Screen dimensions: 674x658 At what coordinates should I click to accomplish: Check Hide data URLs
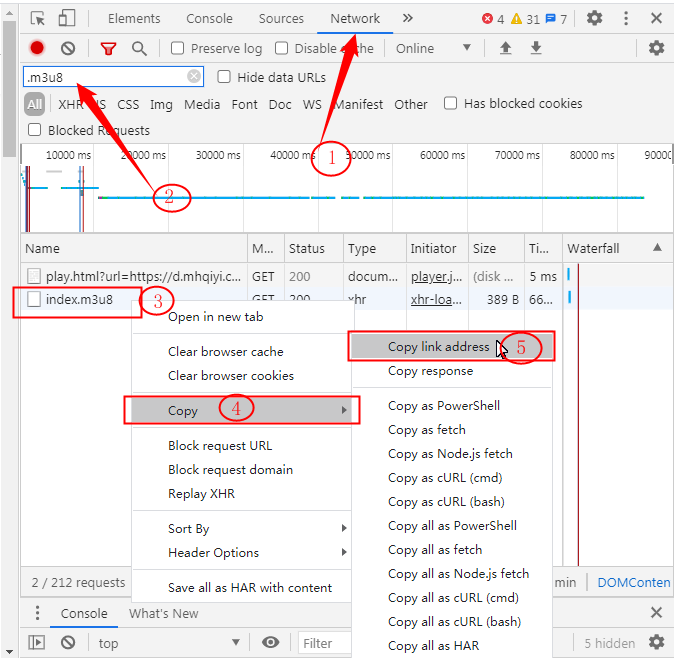point(224,77)
